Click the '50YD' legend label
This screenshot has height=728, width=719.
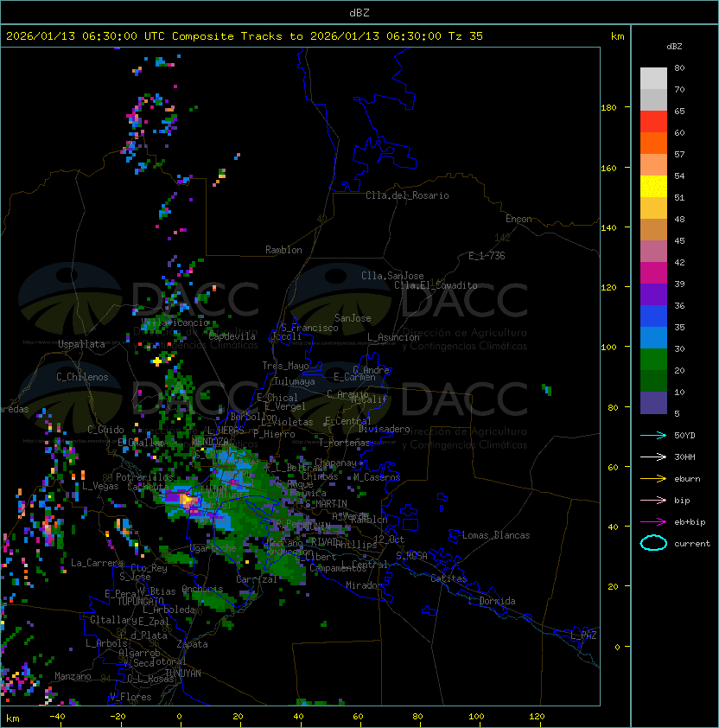[x=684, y=436]
